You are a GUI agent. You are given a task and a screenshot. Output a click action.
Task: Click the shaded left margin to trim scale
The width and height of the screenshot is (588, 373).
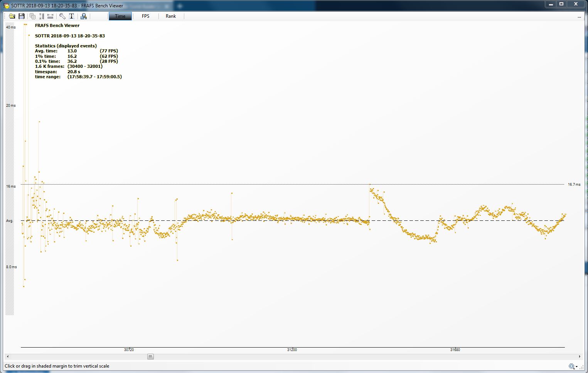pyautogui.click(x=9, y=170)
